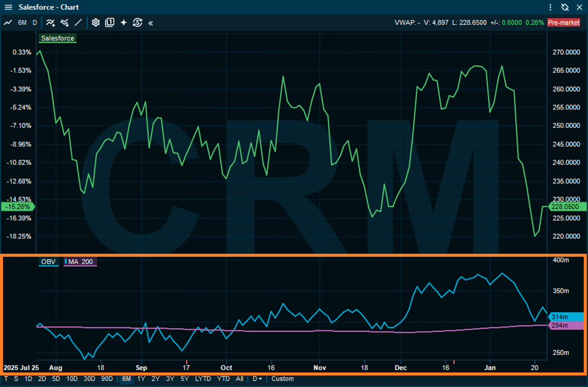Viewport: 588px width, 387px height.
Task: Open the D interval selector in toolbar
Action: (34, 22)
